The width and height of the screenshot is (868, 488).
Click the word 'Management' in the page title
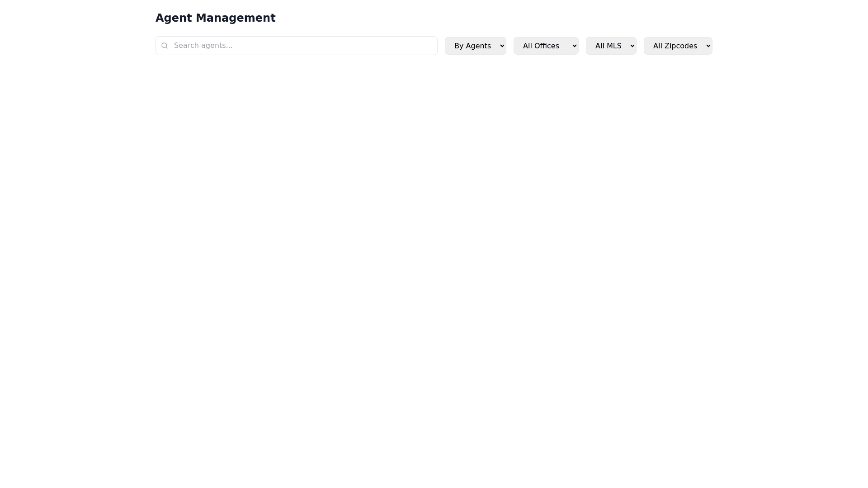pos(235,18)
